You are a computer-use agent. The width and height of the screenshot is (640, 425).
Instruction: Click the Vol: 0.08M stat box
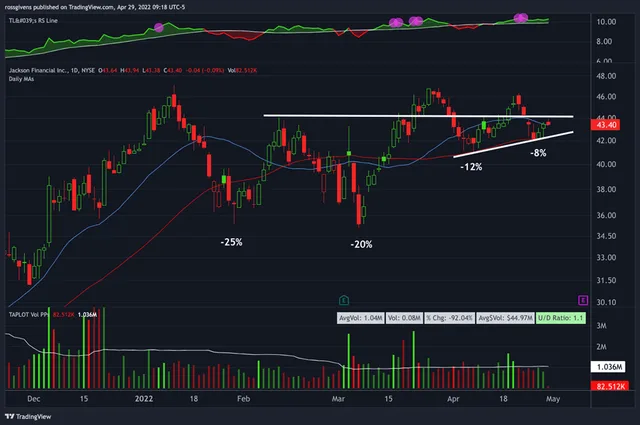(404, 318)
